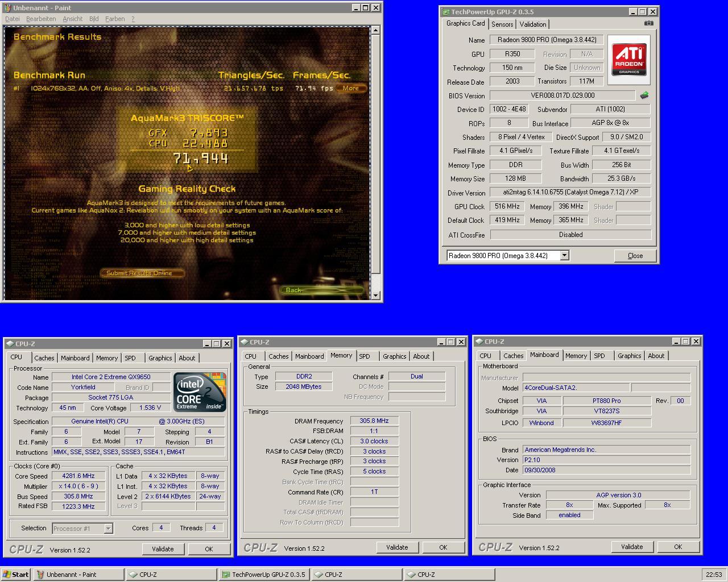This screenshot has height=582, width=728.
Task: Click the CPU Name field Intel Core 2 Extreme QX9650
Action: coord(111,377)
